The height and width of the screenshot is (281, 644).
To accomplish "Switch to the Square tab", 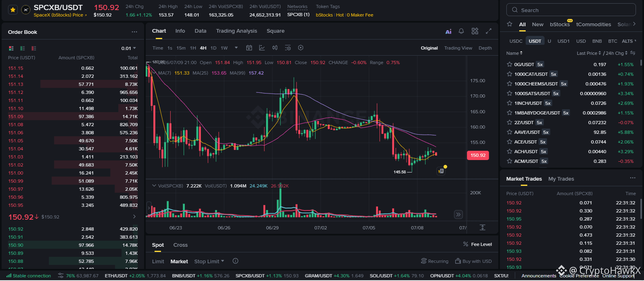I will 275,31.
